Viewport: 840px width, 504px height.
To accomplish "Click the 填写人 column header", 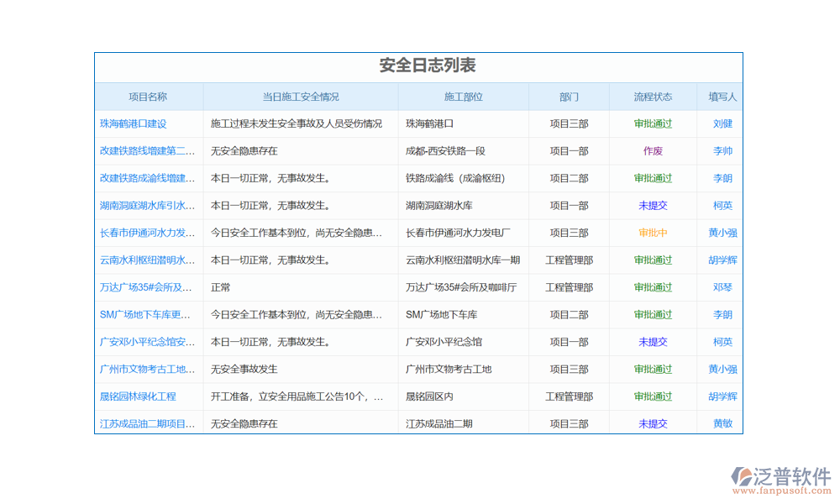I will click(x=722, y=97).
